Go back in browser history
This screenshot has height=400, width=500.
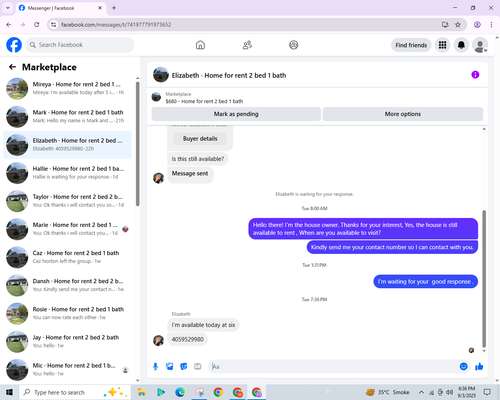tap(9, 24)
